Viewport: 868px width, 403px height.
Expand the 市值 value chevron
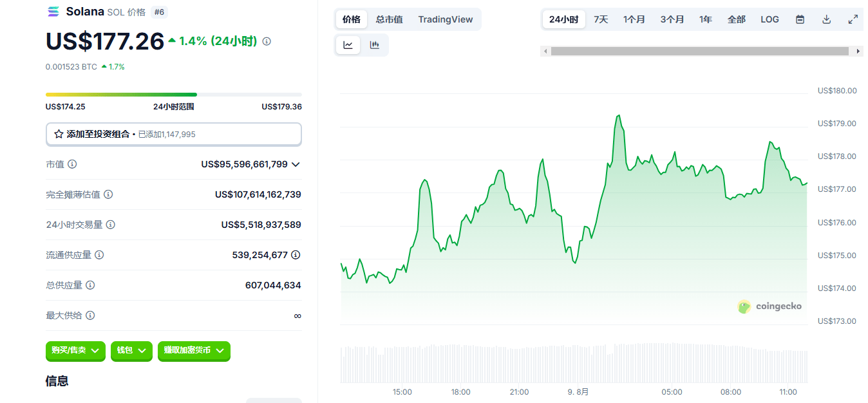296,164
